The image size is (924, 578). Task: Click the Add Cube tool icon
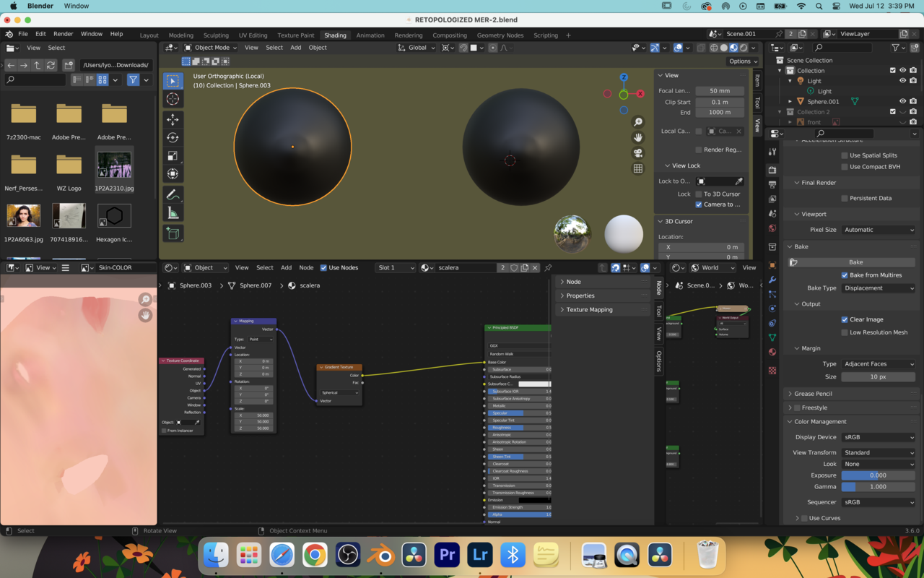tap(173, 233)
